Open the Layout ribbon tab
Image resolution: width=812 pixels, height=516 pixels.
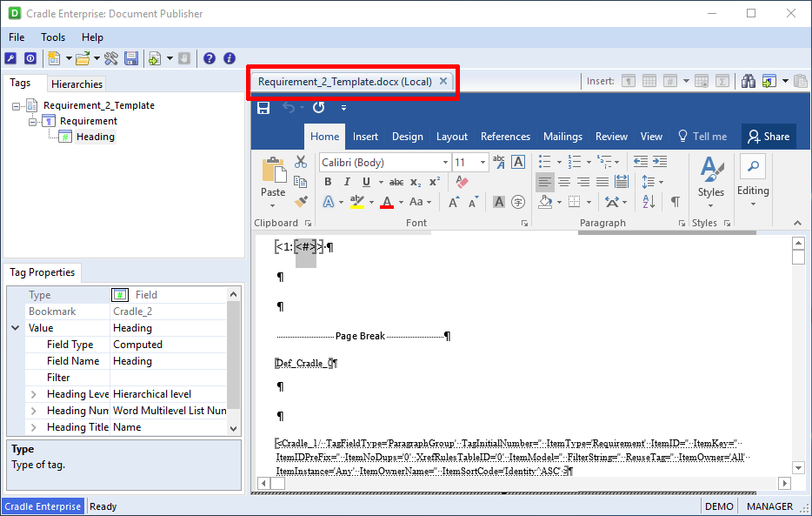coord(451,137)
